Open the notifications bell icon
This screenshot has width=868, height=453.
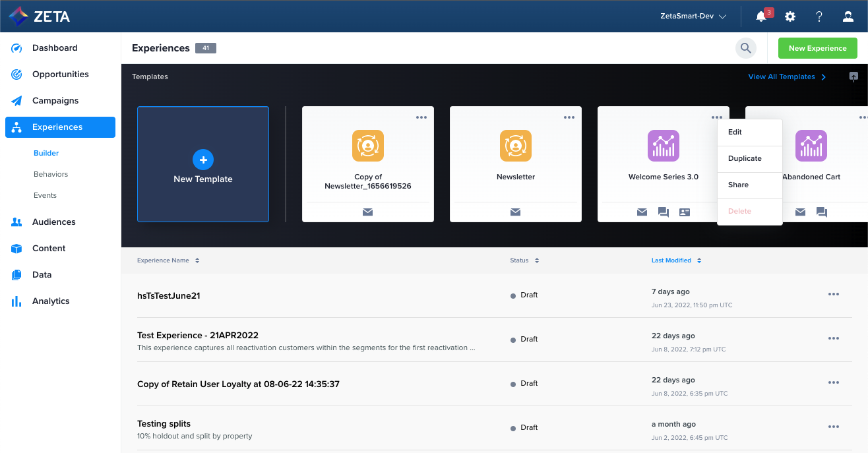tap(761, 16)
